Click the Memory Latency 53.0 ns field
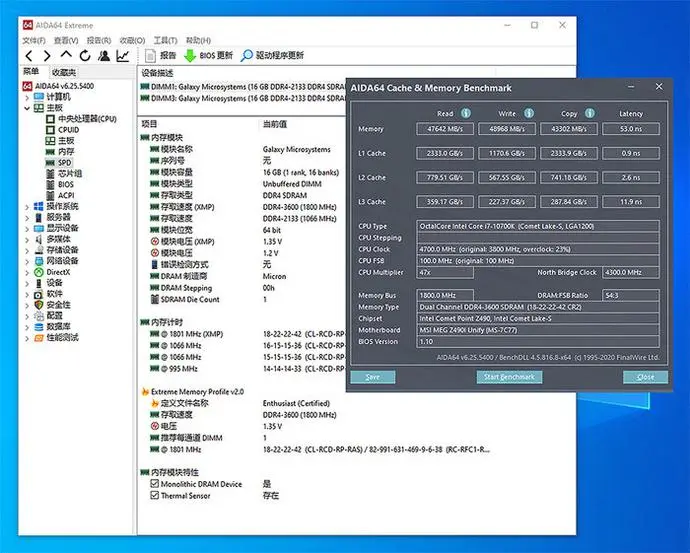The width and height of the screenshot is (690, 553). (631, 129)
